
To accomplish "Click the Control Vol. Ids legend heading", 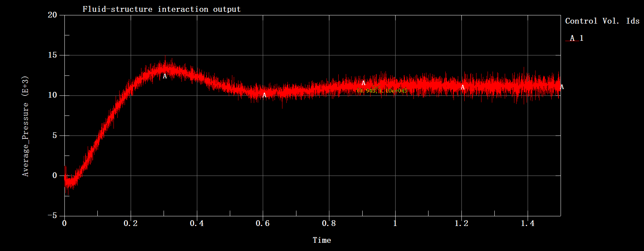I will 602,21.
